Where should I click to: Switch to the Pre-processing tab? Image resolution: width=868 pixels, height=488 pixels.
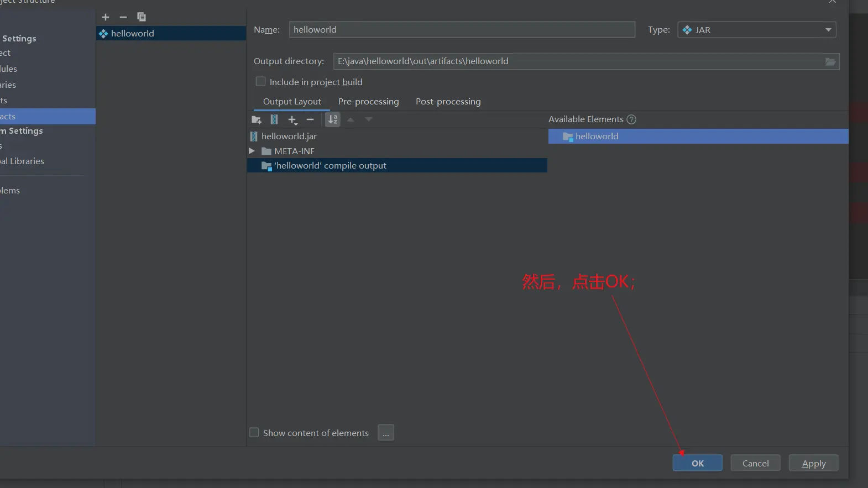[x=368, y=102]
